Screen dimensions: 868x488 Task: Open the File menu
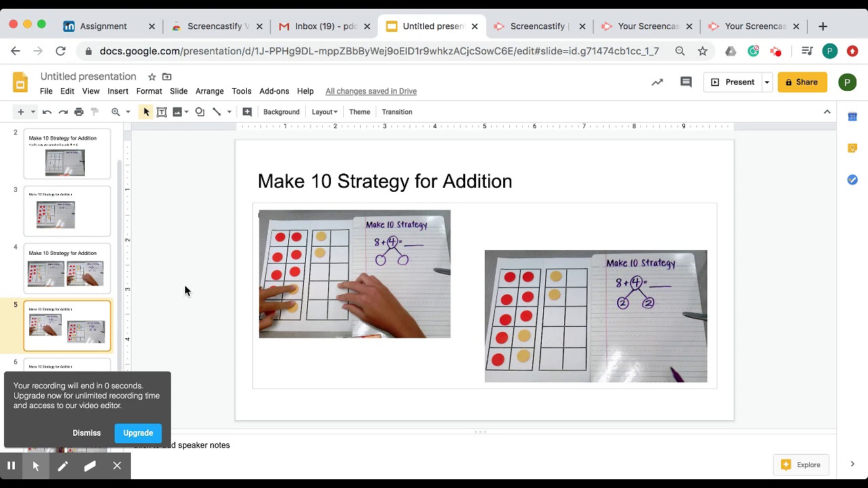[46, 91]
